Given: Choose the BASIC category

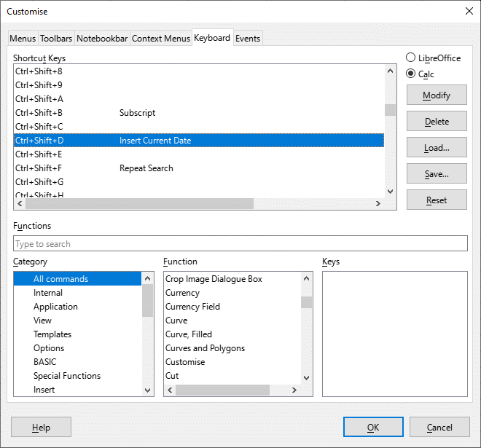Looking at the screenshot, I should point(44,362).
